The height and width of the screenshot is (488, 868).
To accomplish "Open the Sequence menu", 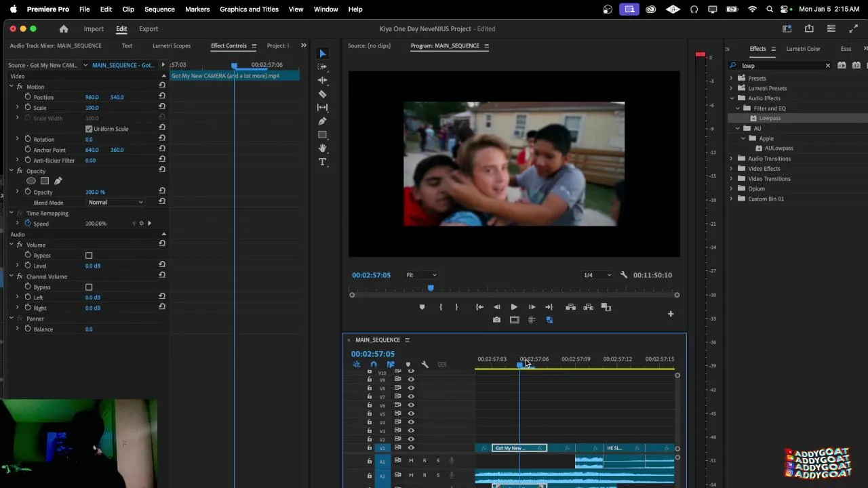I will [x=159, y=9].
